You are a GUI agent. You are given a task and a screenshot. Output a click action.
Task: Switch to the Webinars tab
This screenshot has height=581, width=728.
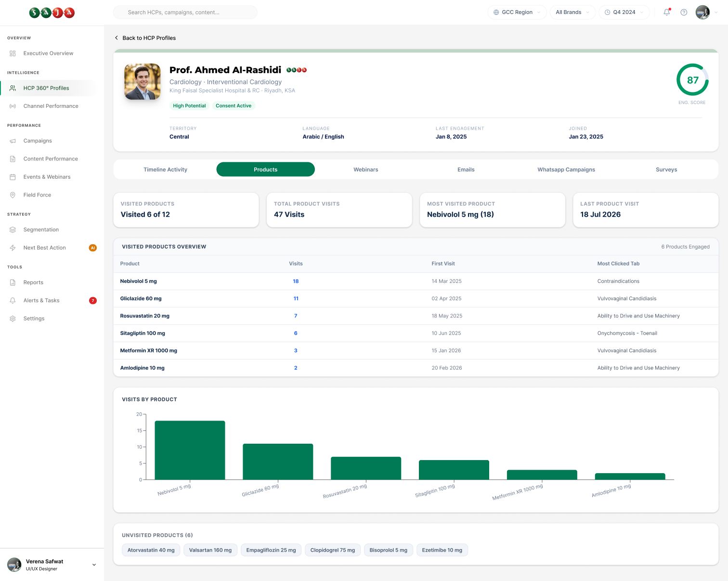click(x=366, y=170)
